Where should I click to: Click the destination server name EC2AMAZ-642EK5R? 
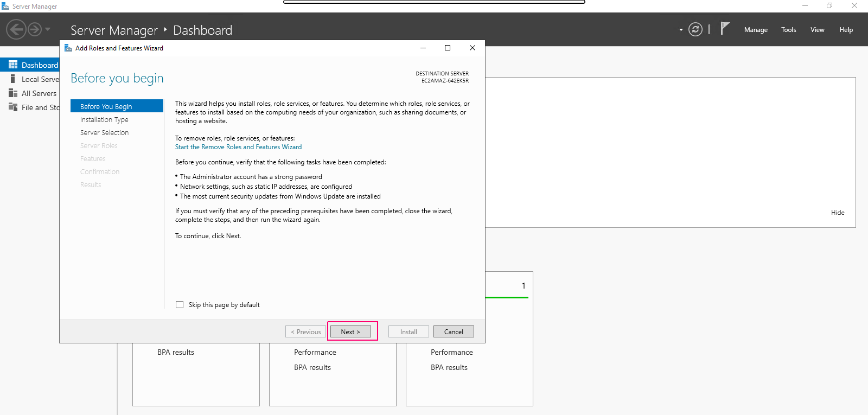coord(445,81)
